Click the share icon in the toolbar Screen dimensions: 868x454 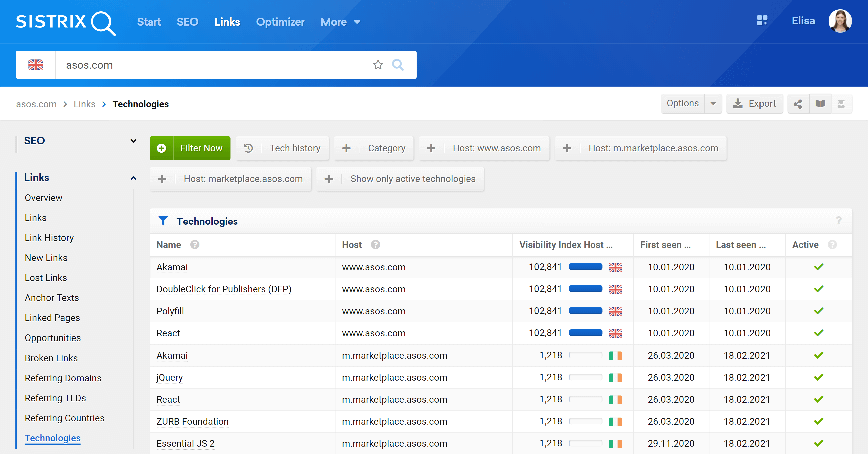[x=798, y=104]
